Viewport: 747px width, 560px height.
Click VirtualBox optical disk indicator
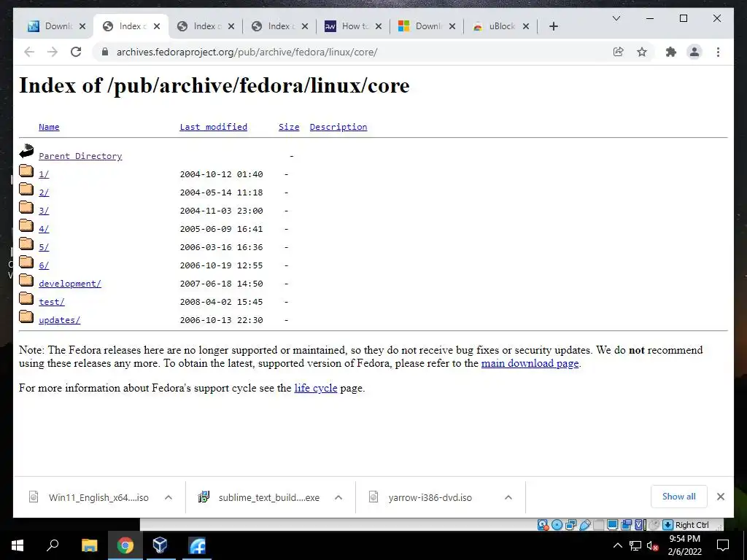point(557,525)
